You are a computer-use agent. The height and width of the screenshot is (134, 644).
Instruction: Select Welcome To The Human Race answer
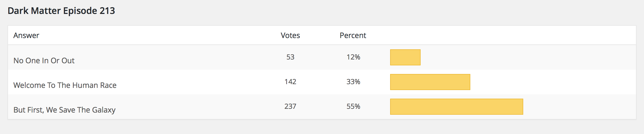point(65,85)
